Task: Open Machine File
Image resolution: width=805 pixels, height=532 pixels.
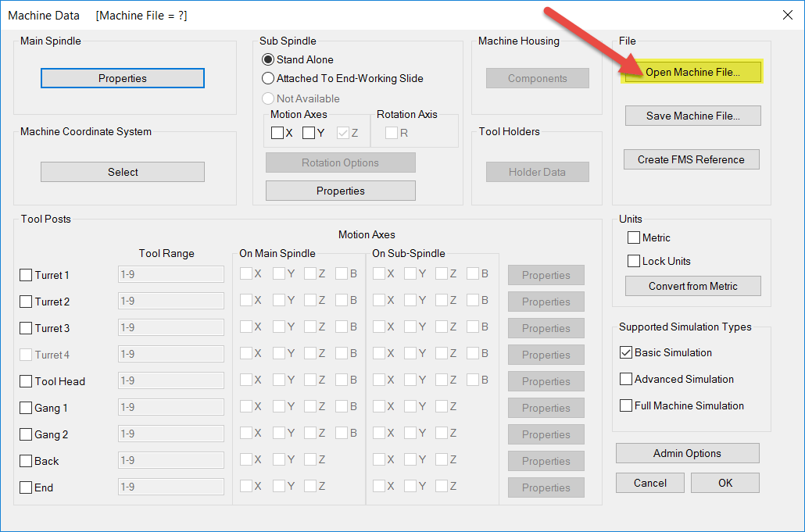Action: (x=692, y=71)
